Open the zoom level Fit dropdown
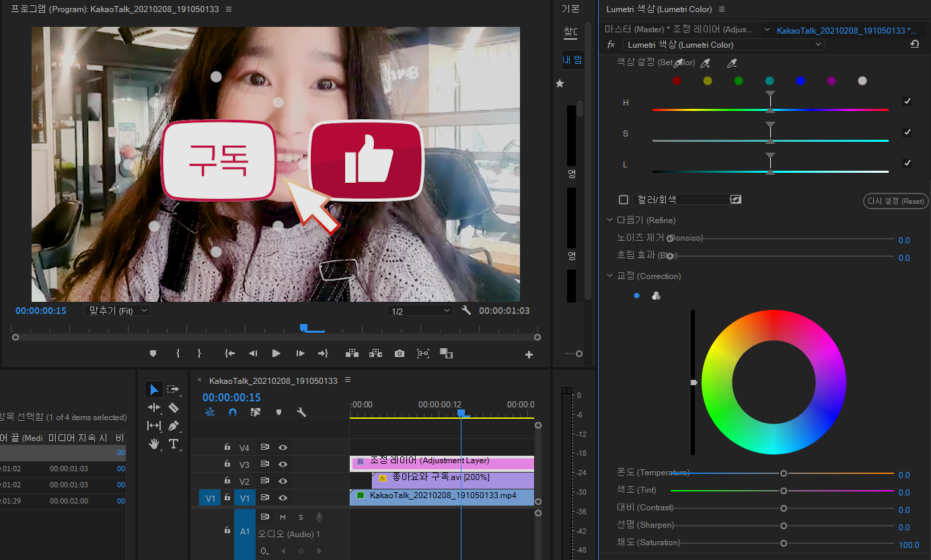Viewport: 931px width, 560px height. click(118, 311)
